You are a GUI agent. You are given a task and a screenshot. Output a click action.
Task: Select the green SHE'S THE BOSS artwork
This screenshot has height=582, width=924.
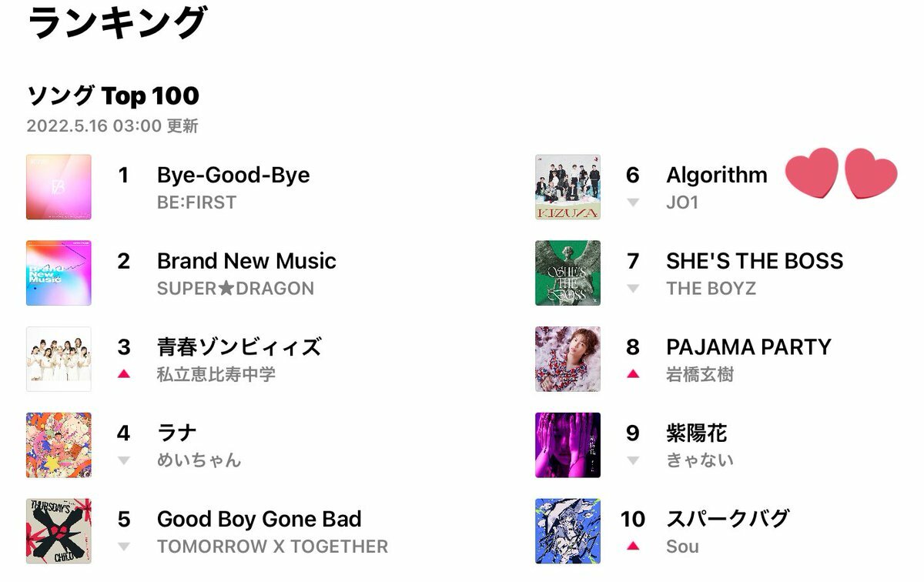pyautogui.click(x=567, y=273)
